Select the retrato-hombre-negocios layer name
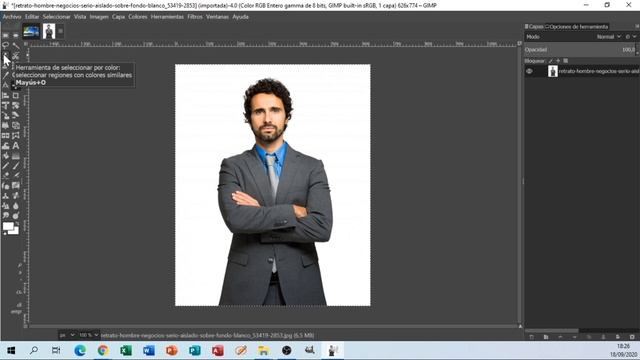This screenshot has height=360, width=640. pos(599,71)
